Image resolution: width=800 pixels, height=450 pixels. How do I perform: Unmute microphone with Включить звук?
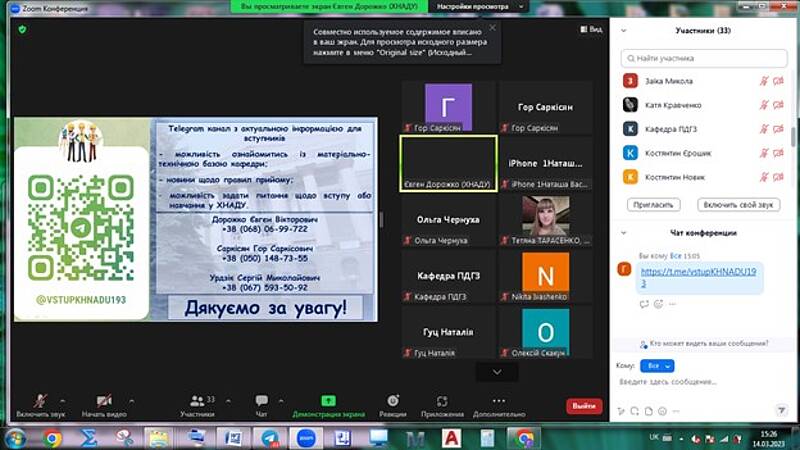pos(40,400)
